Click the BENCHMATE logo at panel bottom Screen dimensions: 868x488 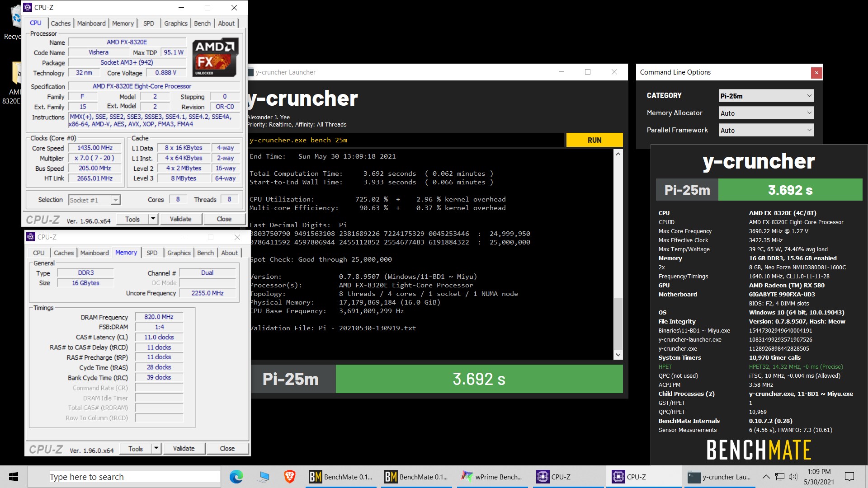[759, 450]
